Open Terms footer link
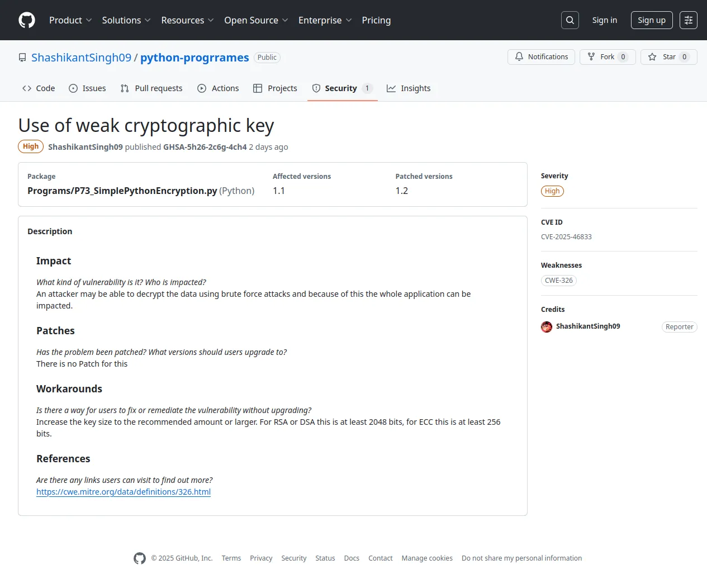 (231, 558)
